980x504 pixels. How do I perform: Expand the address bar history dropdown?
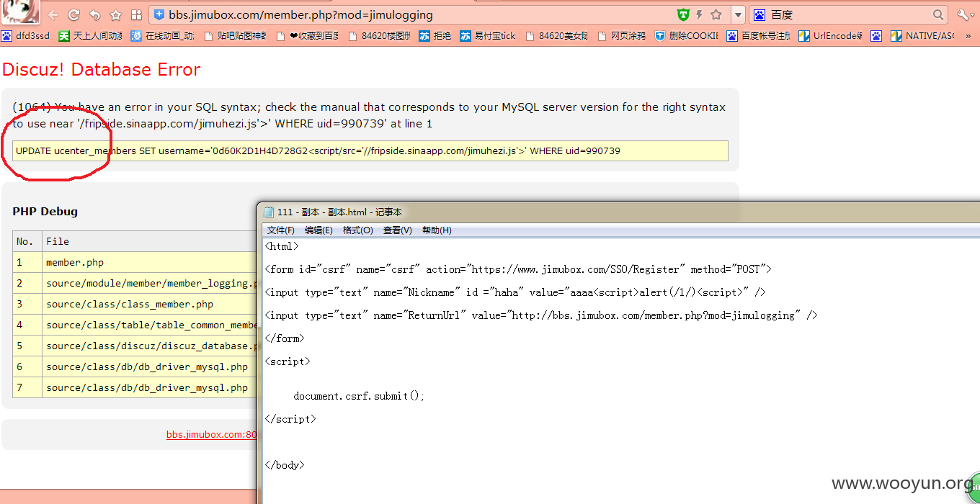click(x=738, y=14)
